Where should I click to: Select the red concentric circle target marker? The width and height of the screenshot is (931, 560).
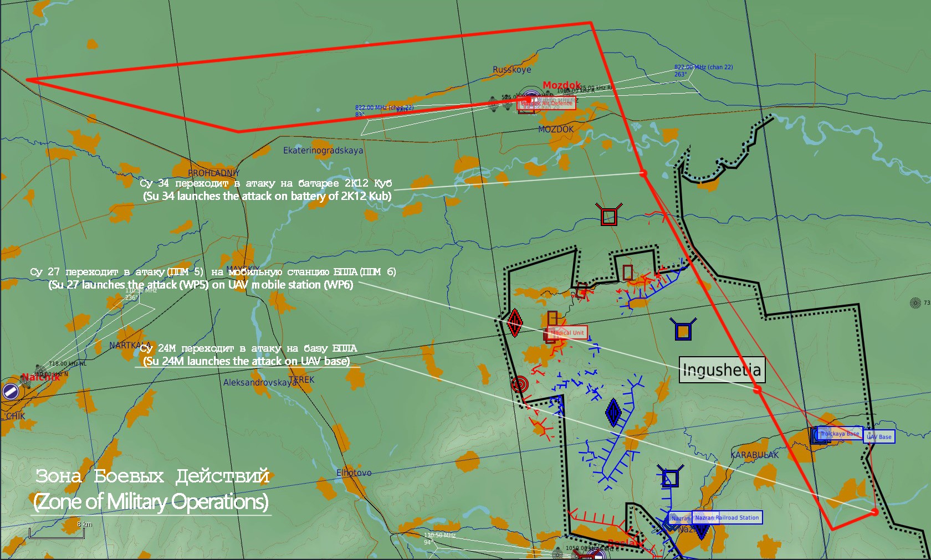point(519,384)
